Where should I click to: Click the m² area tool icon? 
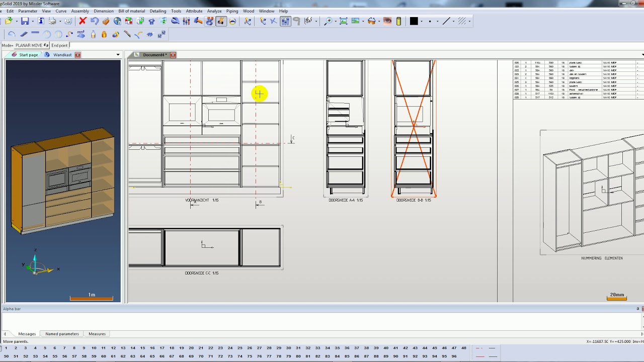81,34
